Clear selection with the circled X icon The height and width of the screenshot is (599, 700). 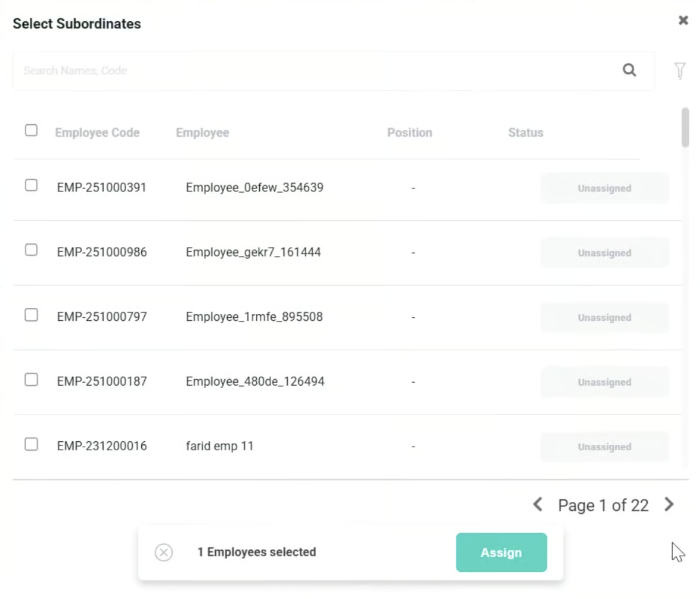point(164,552)
